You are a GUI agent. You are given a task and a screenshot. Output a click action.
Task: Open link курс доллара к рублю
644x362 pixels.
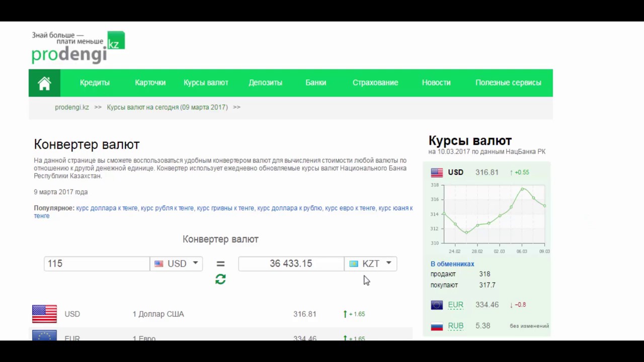point(289,208)
